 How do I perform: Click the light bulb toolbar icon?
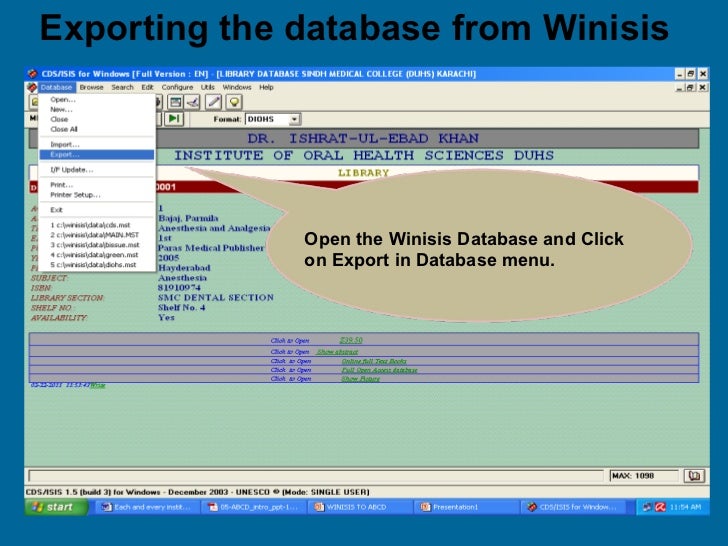pyautogui.click(x=234, y=102)
